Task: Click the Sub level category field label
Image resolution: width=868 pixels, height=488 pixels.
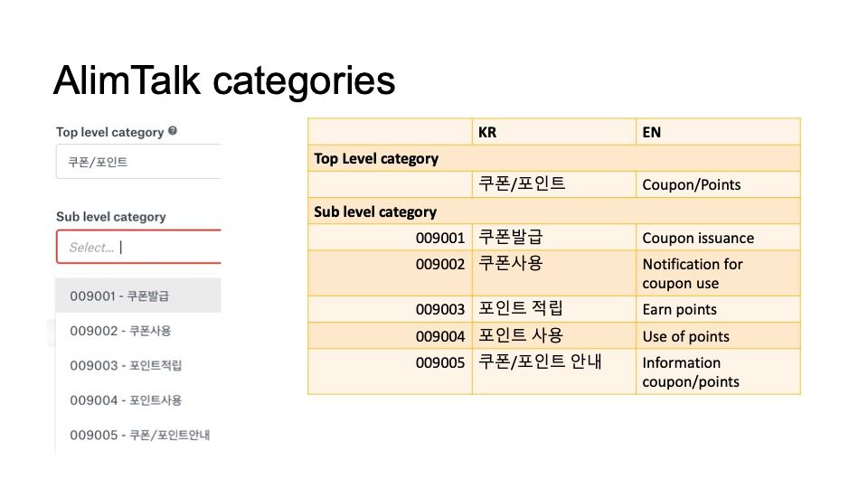Action: [x=110, y=216]
